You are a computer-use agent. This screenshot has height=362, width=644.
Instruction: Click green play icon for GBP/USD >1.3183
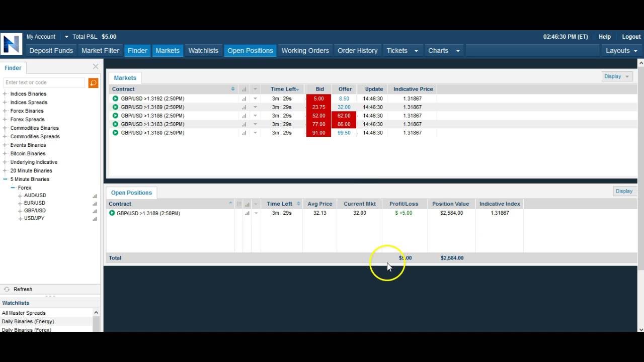tap(115, 124)
